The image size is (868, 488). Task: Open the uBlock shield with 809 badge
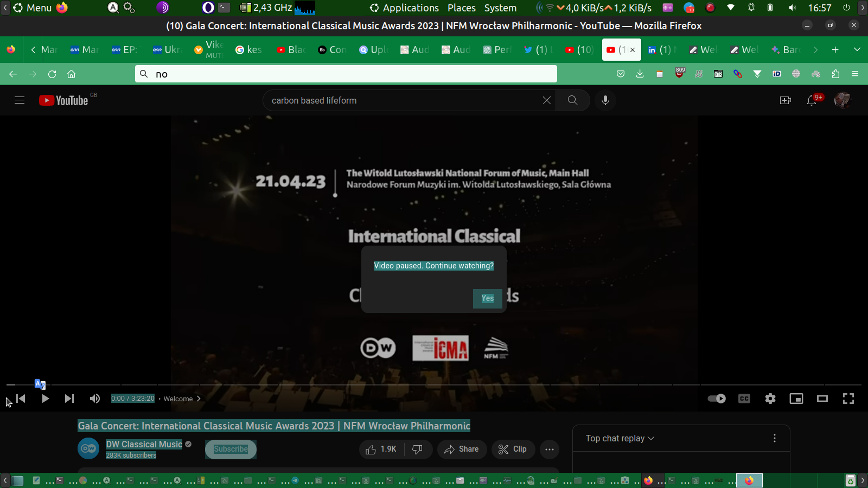coord(679,73)
